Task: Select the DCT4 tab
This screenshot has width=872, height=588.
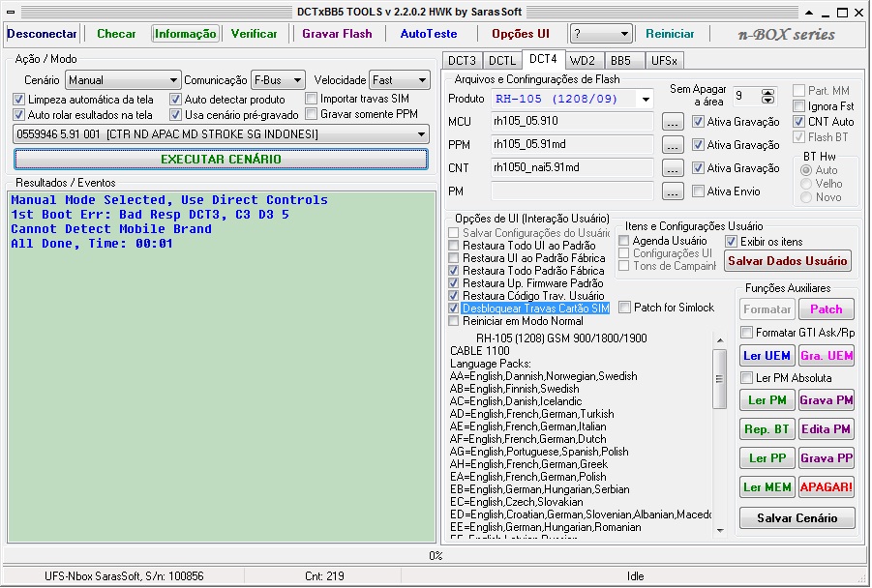Action: coord(543,59)
